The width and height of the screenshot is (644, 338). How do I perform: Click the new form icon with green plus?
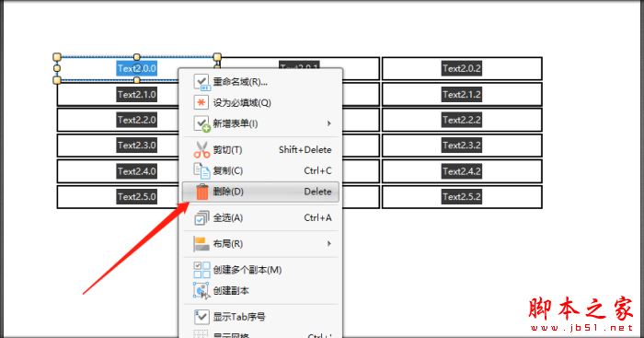pos(201,123)
